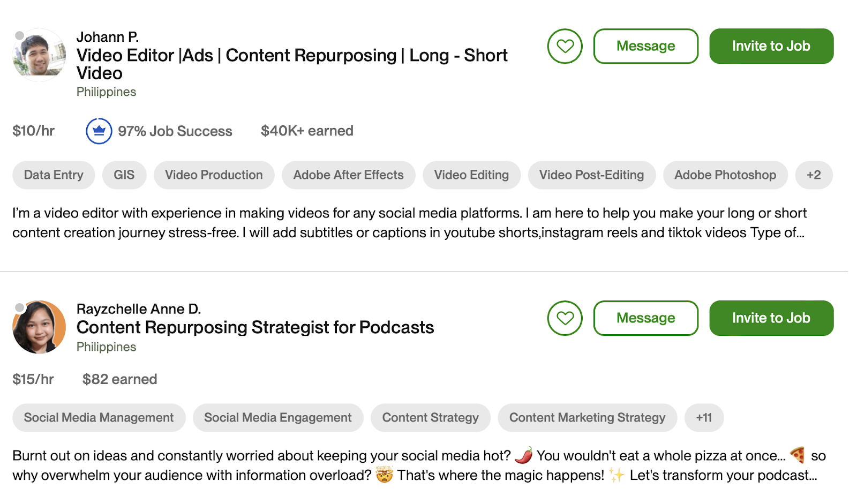Invite Johann P. to job
This screenshot has width=857, height=504.
click(x=771, y=46)
